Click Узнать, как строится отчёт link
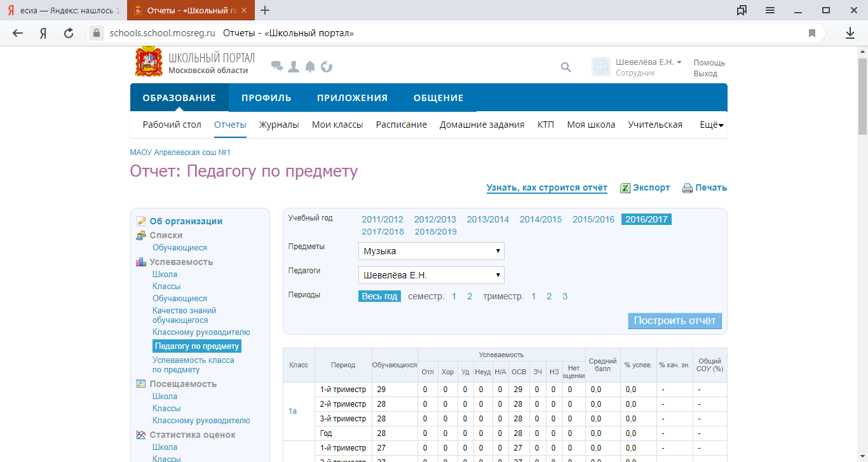 coord(547,188)
